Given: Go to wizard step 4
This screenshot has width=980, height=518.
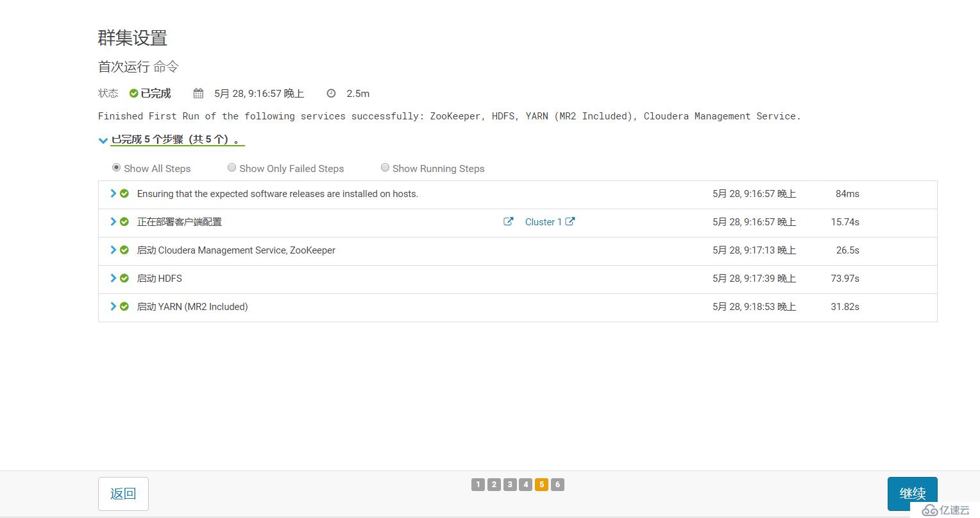Looking at the screenshot, I should 526,485.
